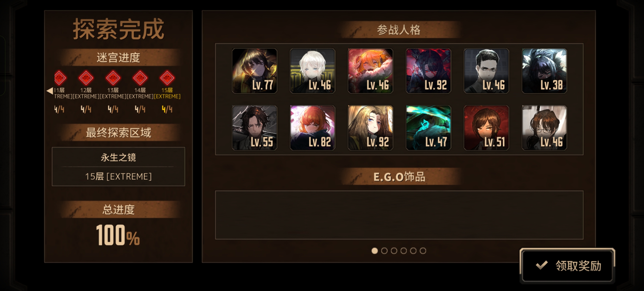Switch to the third page dot
Viewport: 644px width, 291px height.
tap(394, 251)
